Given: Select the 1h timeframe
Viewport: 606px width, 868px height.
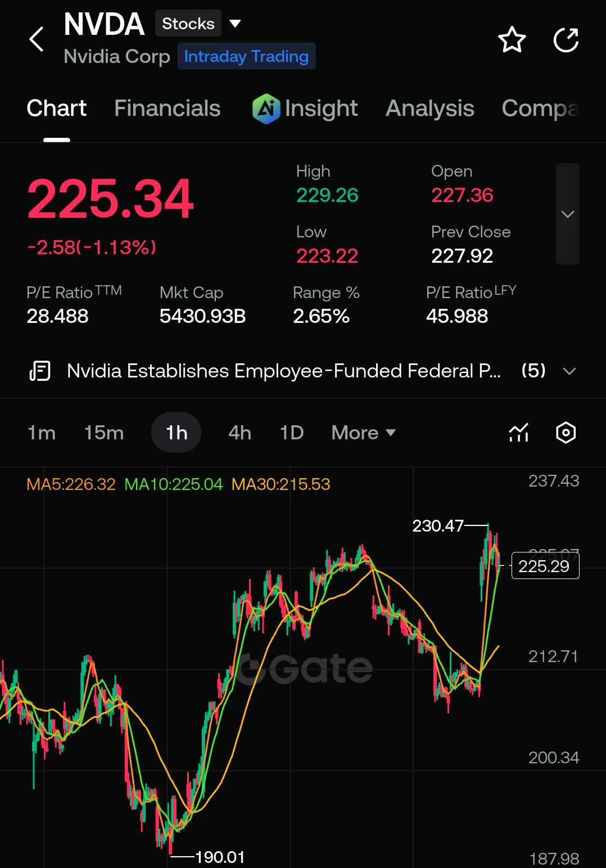Looking at the screenshot, I should click(x=176, y=433).
